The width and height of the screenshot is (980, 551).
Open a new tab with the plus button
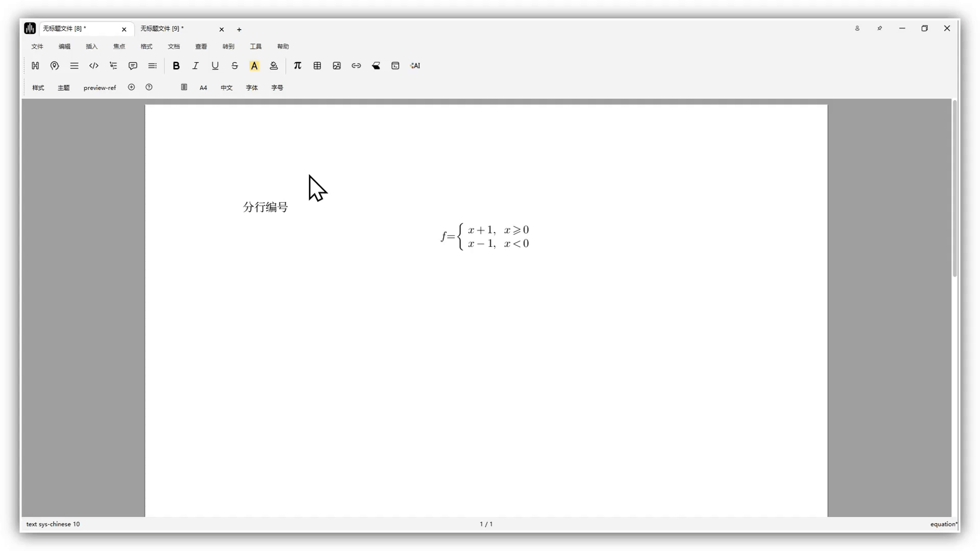pyautogui.click(x=239, y=30)
